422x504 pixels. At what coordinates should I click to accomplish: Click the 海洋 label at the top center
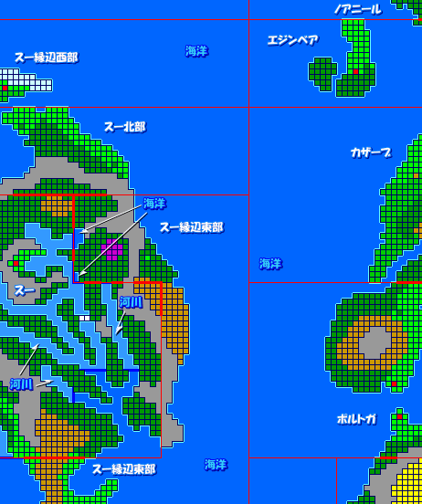[x=197, y=51]
